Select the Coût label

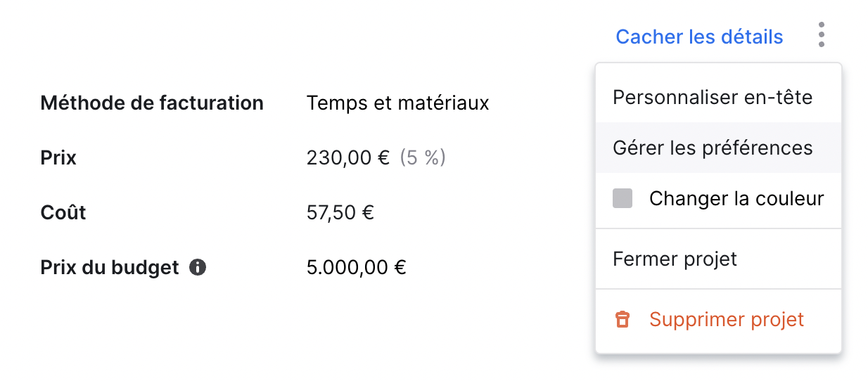[63, 212]
